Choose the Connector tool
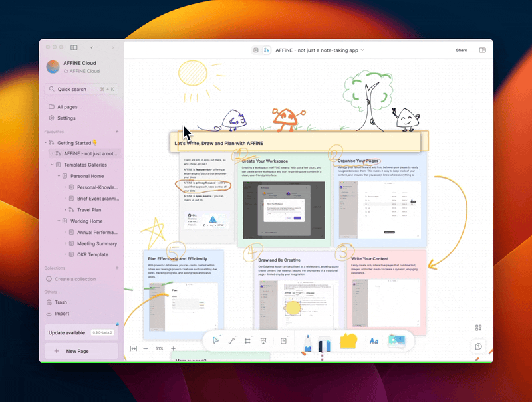This screenshot has height=402, width=532. click(x=231, y=341)
